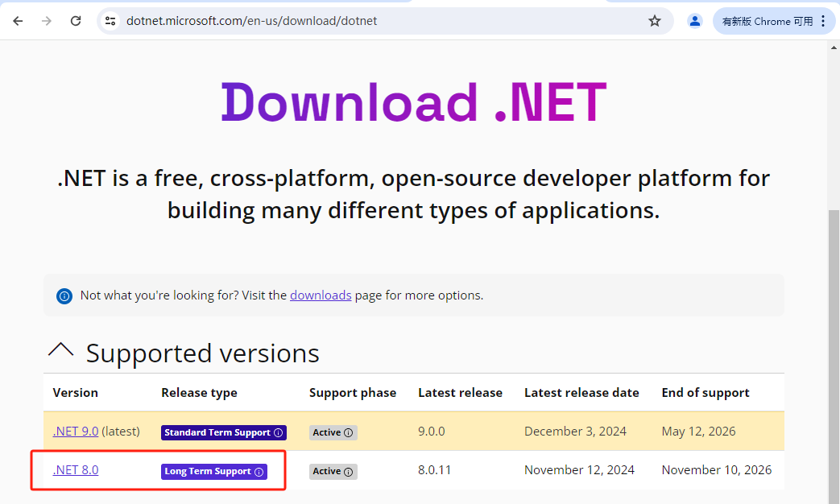This screenshot has height=504, width=840.
Task: Click the 8.0.11 latest release value
Action: pyautogui.click(x=434, y=469)
